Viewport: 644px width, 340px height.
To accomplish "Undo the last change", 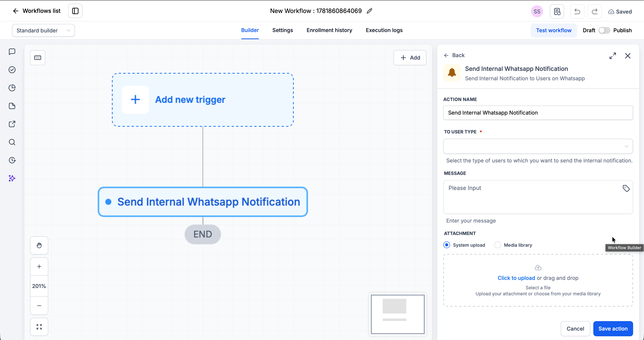I will pos(577,11).
